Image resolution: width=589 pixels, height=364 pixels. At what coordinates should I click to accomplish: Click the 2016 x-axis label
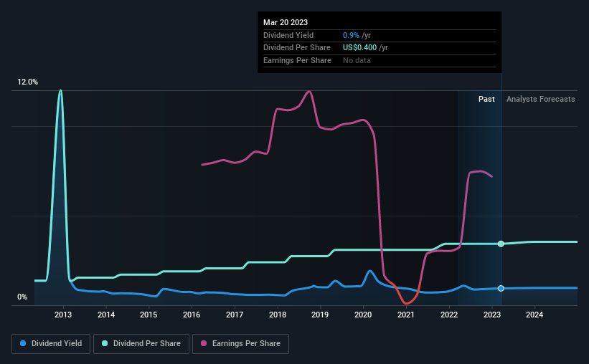192,315
